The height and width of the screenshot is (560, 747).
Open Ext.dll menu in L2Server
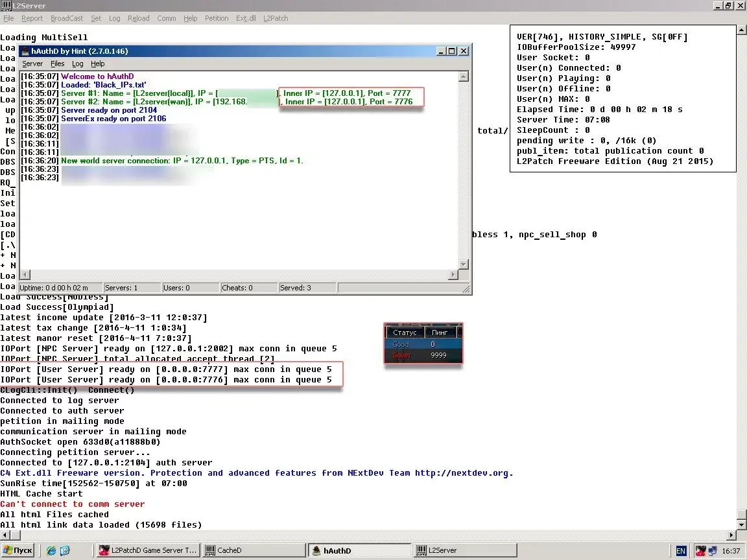pyautogui.click(x=246, y=18)
